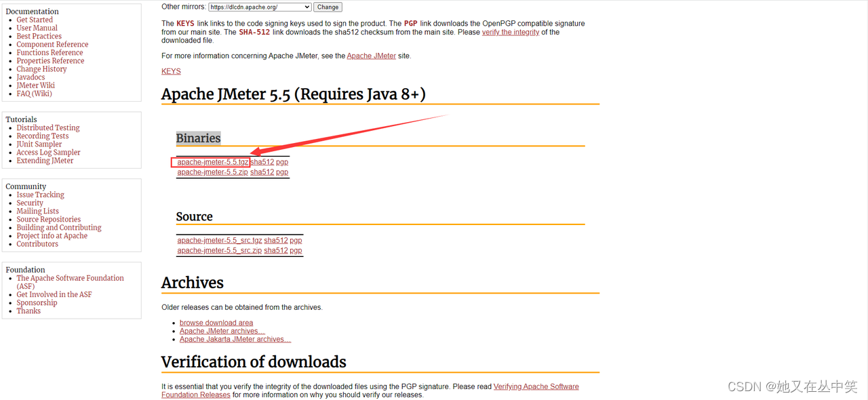Click the Verification of downloads heading

click(x=254, y=362)
